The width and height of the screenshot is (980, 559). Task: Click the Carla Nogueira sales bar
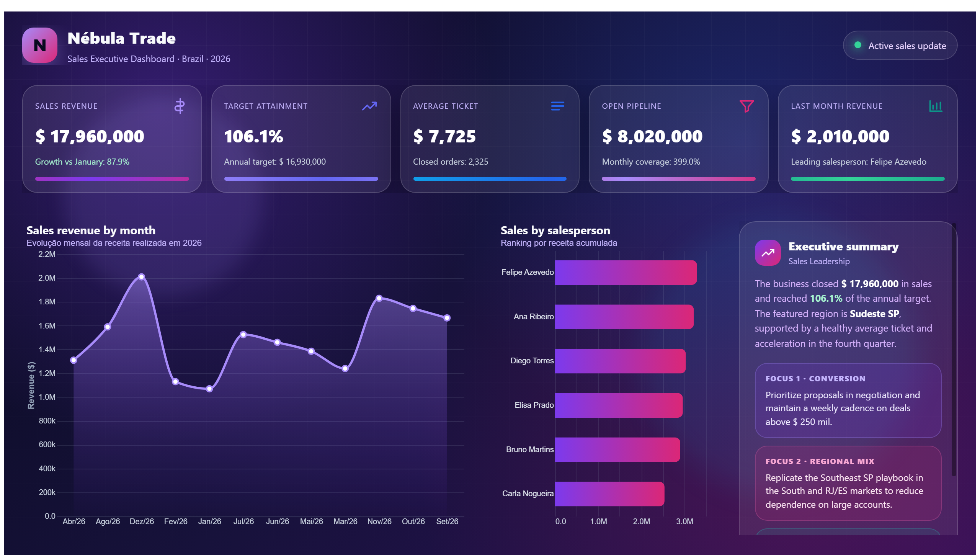tap(609, 494)
